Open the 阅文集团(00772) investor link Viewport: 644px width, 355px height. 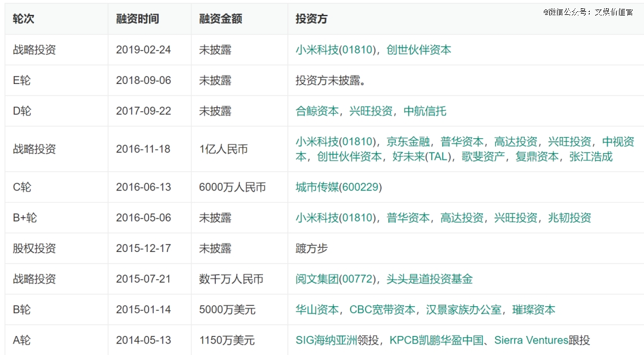pos(335,279)
